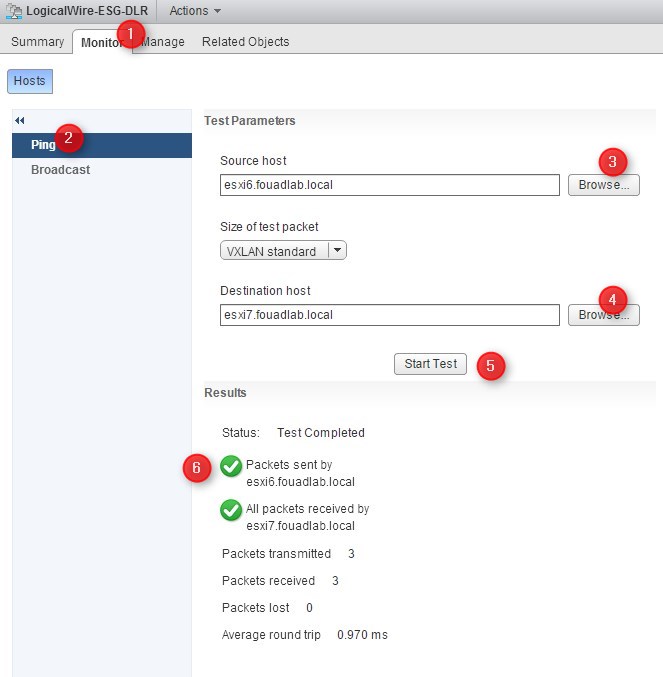Browse for a source host

click(x=603, y=185)
